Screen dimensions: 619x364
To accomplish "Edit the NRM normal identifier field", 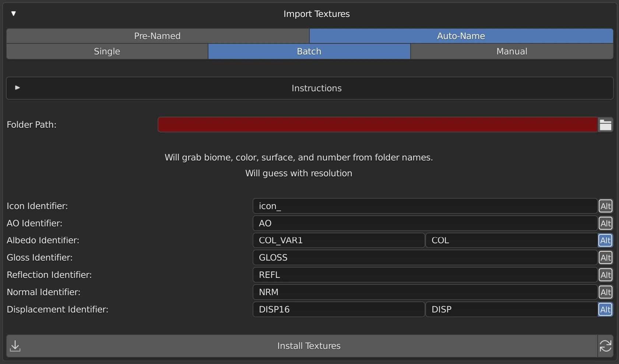I will pos(425,292).
